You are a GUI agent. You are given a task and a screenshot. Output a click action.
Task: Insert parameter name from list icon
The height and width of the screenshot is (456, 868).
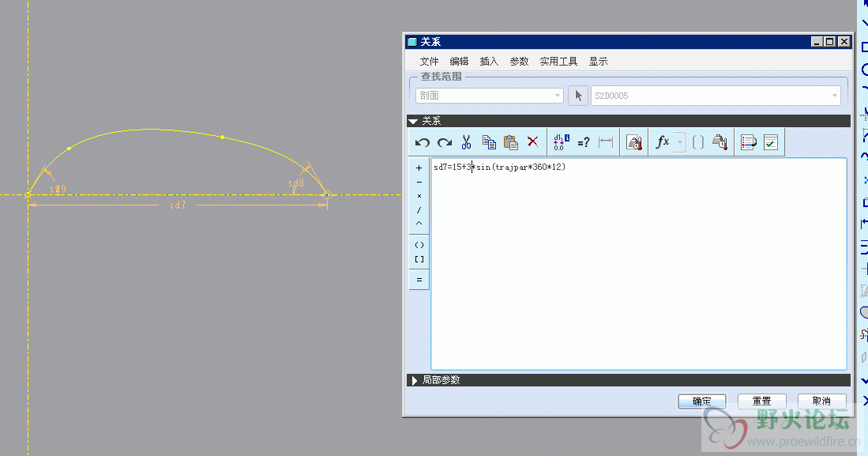[720, 142]
